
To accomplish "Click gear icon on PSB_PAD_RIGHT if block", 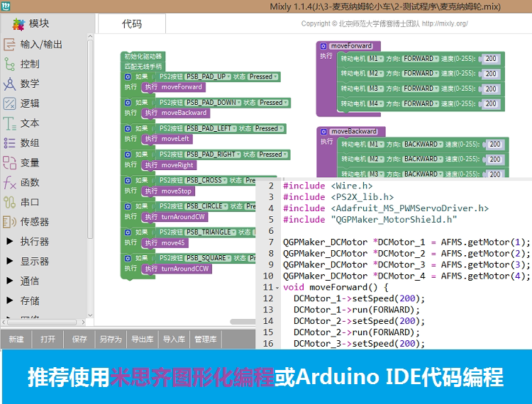I will pyautogui.click(x=128, y=155).
